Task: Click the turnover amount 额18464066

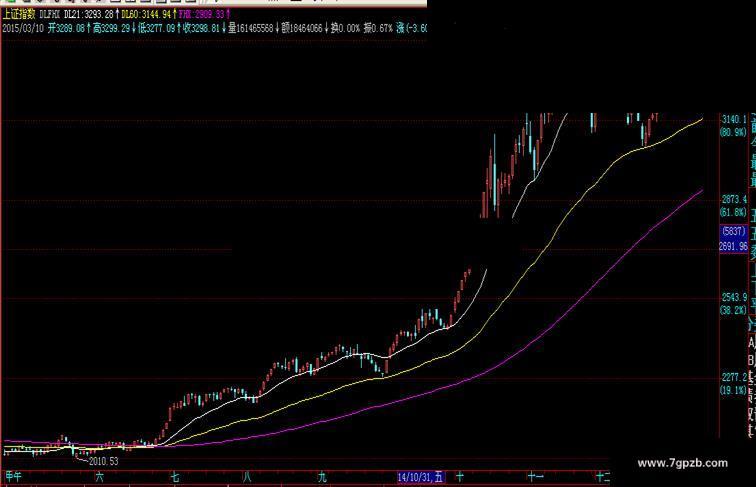Action: [x=304, y=28]
